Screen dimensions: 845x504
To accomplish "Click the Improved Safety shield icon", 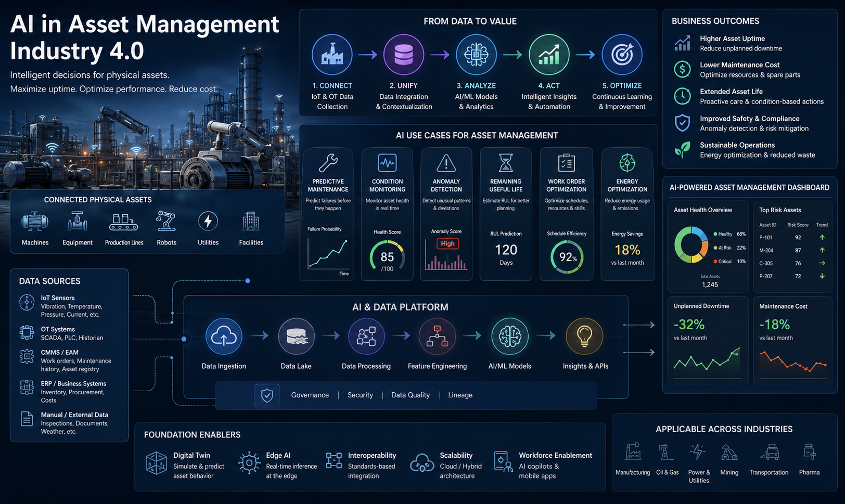I will 682,123.
